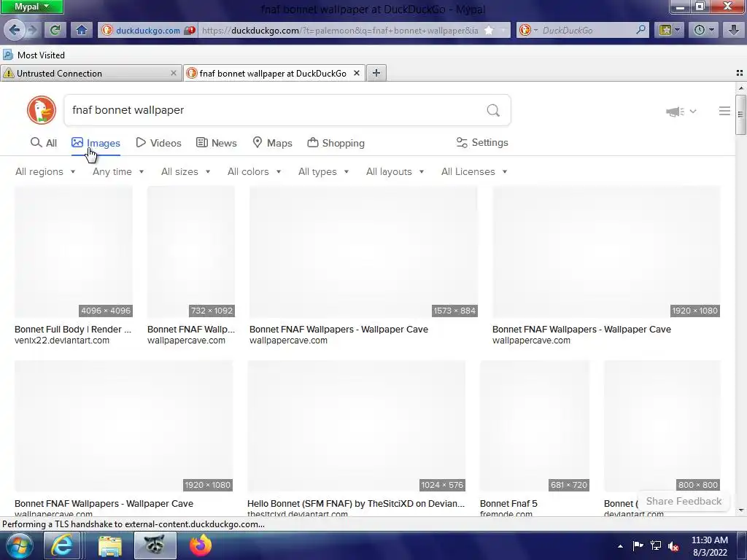Image resolution: width=747 pixels, height=560 pixels.
Task: Go forward using the browser forward arrow
Action: (32, 30)
